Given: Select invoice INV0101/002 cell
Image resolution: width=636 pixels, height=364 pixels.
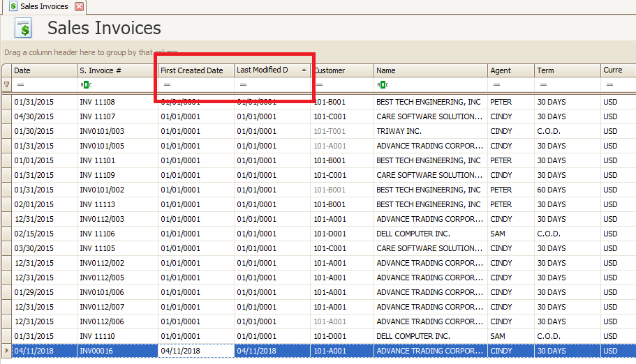Looking at the screenshot, I should 117,190.
